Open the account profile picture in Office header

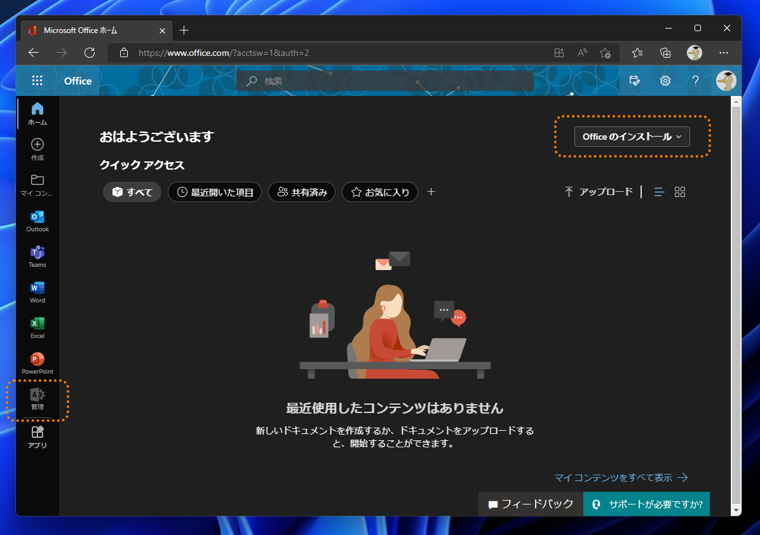tap(726, 80)
